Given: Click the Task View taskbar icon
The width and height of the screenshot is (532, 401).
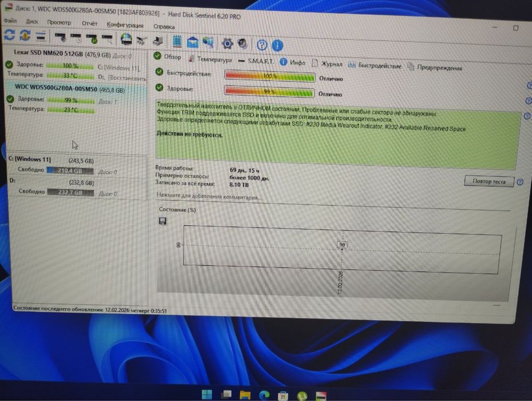Looking at the screenshot, I should point(226,394).
